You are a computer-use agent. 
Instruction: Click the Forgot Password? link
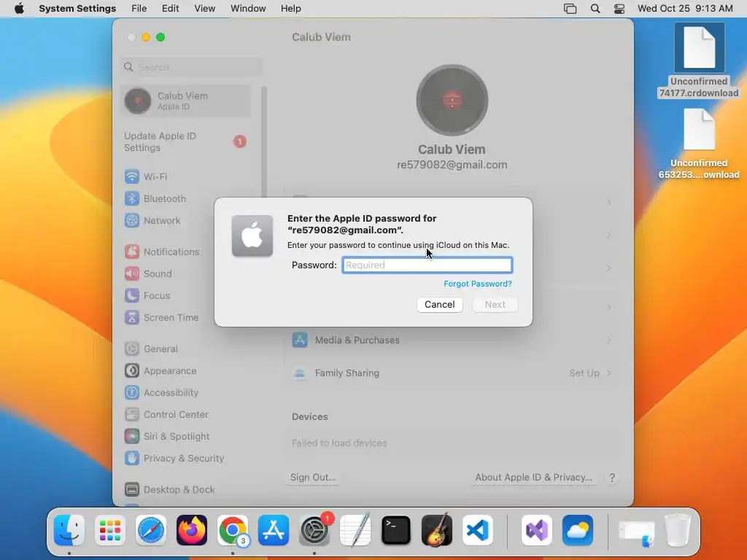(478, 284)
